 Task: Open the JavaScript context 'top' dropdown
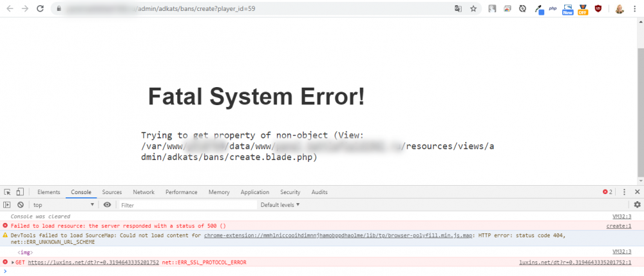click(x=63, y=204)
